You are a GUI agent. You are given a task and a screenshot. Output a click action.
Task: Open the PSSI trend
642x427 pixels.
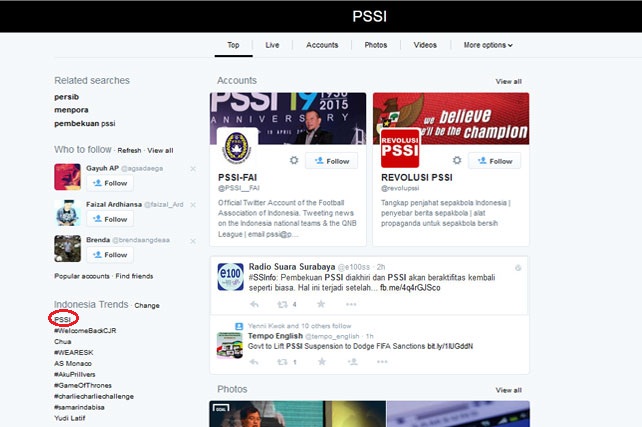63,319
